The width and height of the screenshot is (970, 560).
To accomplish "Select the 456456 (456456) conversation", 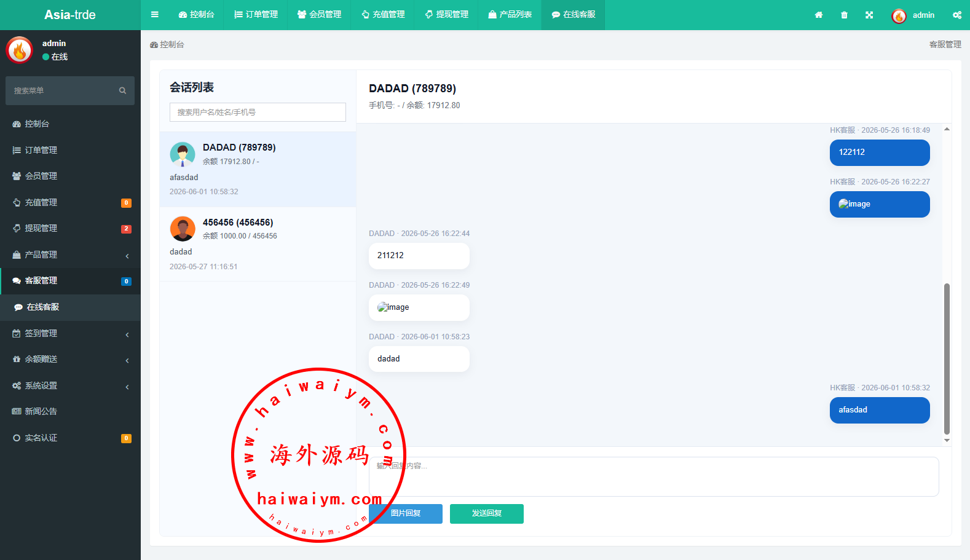I will click(258, 244).
